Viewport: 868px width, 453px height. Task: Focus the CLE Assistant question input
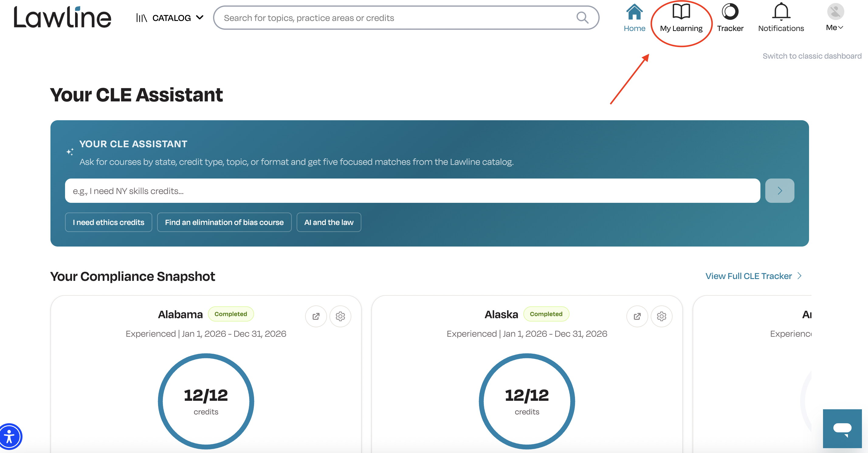[x=412, y=191]
